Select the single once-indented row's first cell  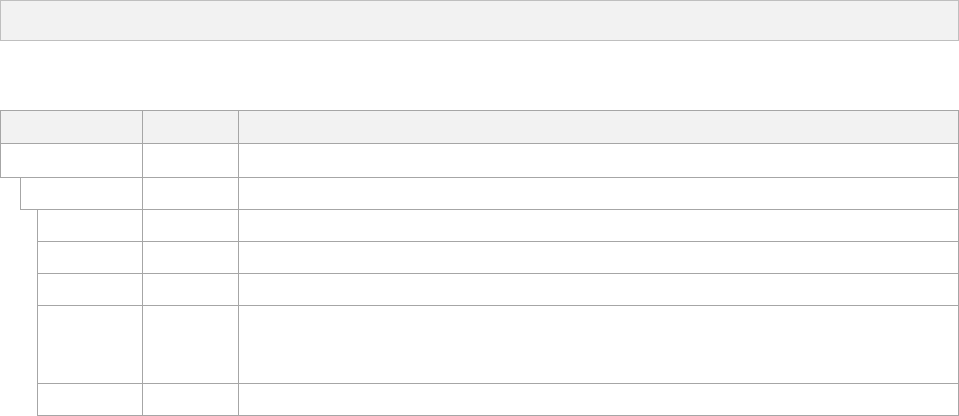click(x=81, y=193)
